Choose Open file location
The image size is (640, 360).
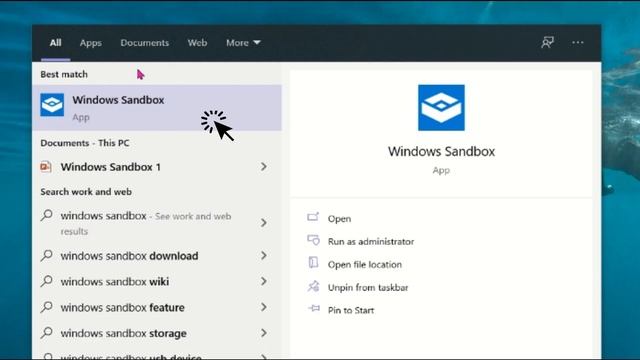(364, 264)
